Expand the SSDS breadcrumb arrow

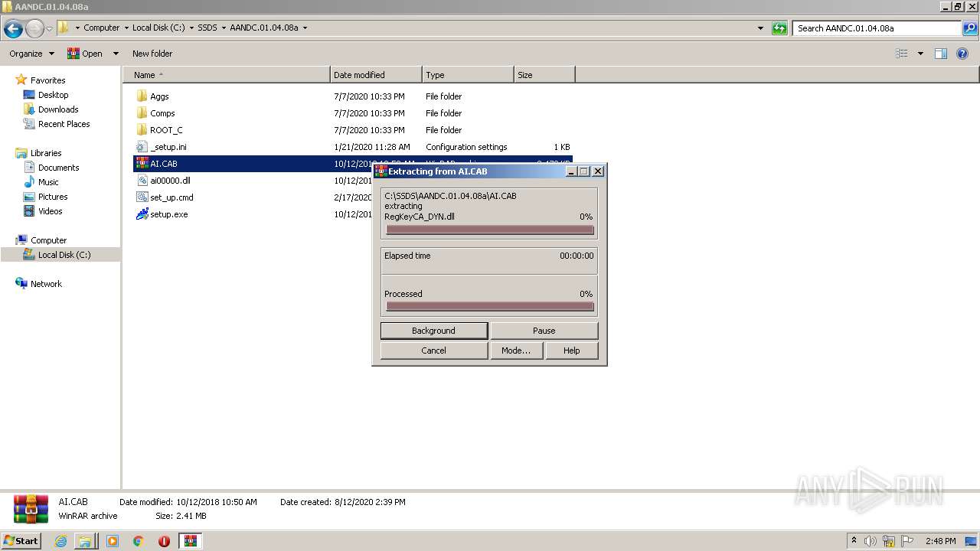click(224, 28)
